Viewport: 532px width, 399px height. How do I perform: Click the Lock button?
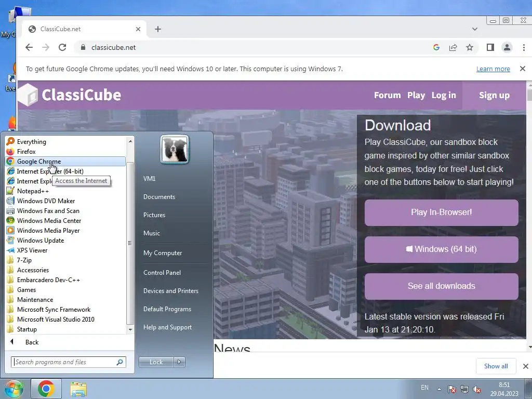coord(156,362)
